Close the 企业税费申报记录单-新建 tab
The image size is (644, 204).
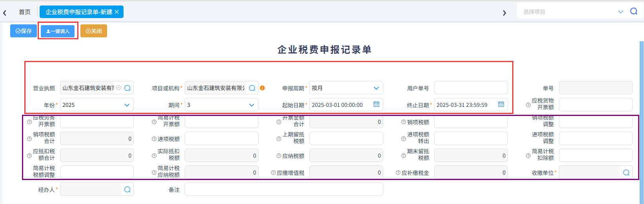(117, 12)
